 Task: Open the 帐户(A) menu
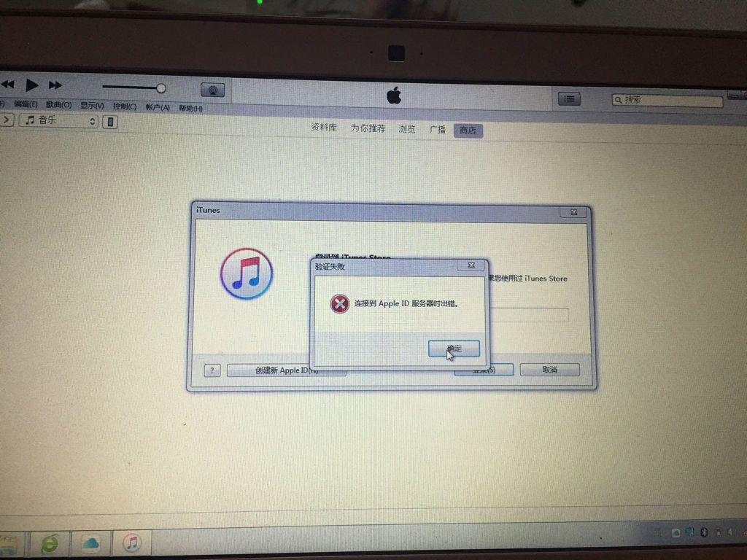[x=158, y=108]
